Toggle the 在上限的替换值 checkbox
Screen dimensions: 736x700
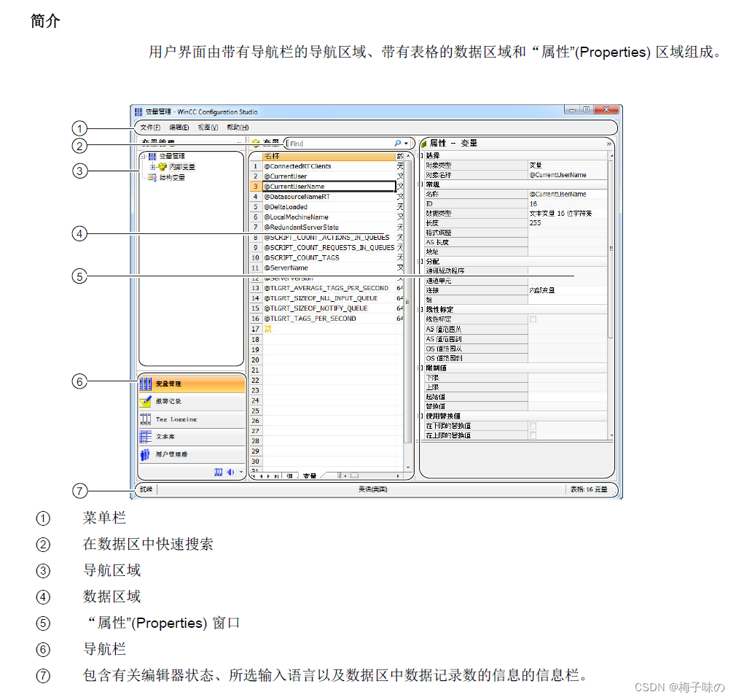(x=533, y=435)
